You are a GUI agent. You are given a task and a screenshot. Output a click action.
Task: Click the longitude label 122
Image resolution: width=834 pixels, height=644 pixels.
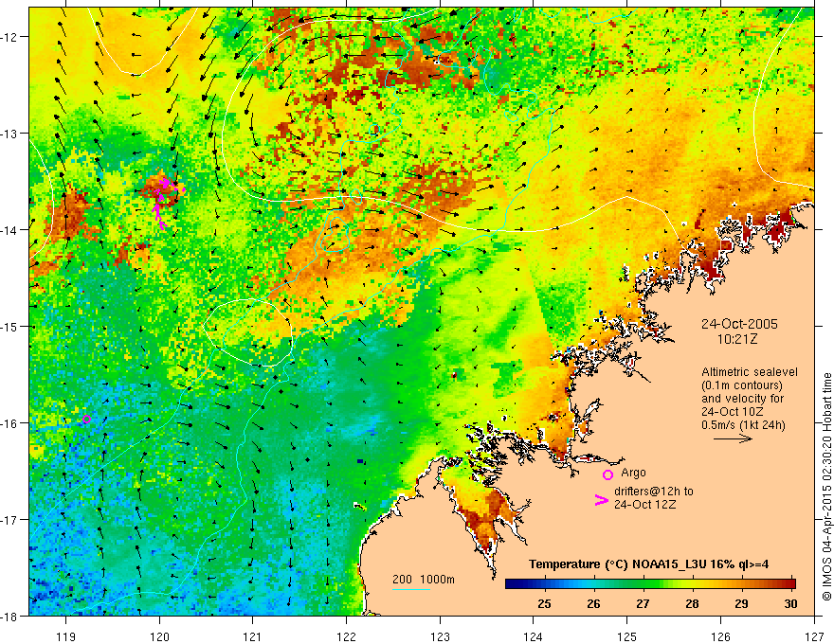coord(346,636)
